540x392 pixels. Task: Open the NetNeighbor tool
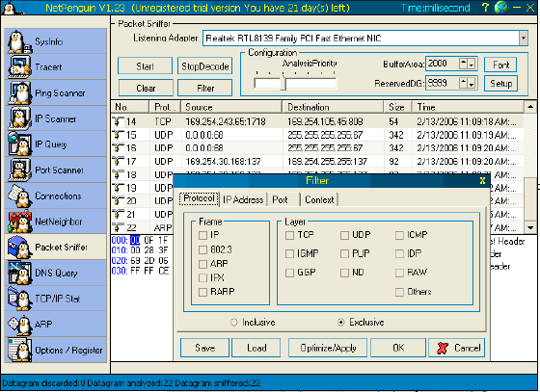pos(56,222)
